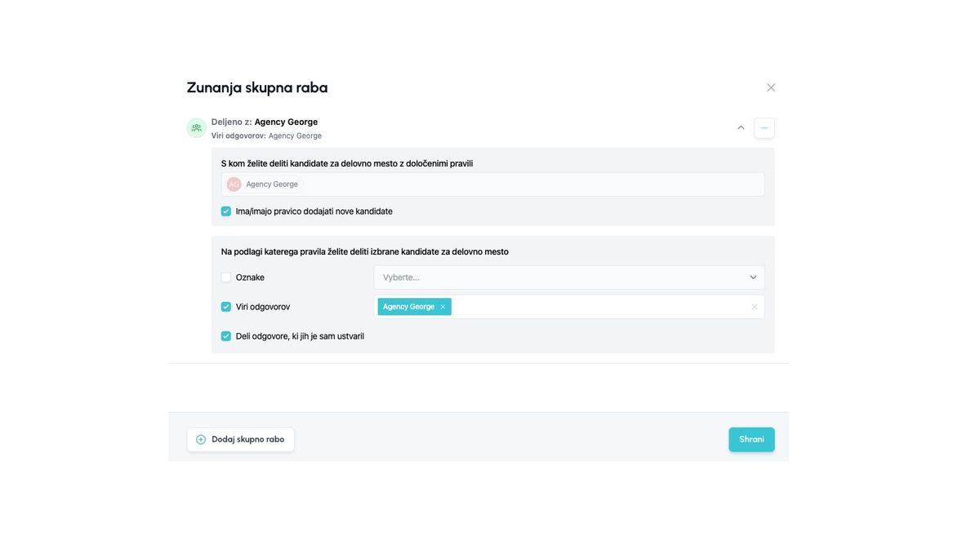Save changes with the Shrani button
This screenshot has width=980, height=551.
[751, 439]
